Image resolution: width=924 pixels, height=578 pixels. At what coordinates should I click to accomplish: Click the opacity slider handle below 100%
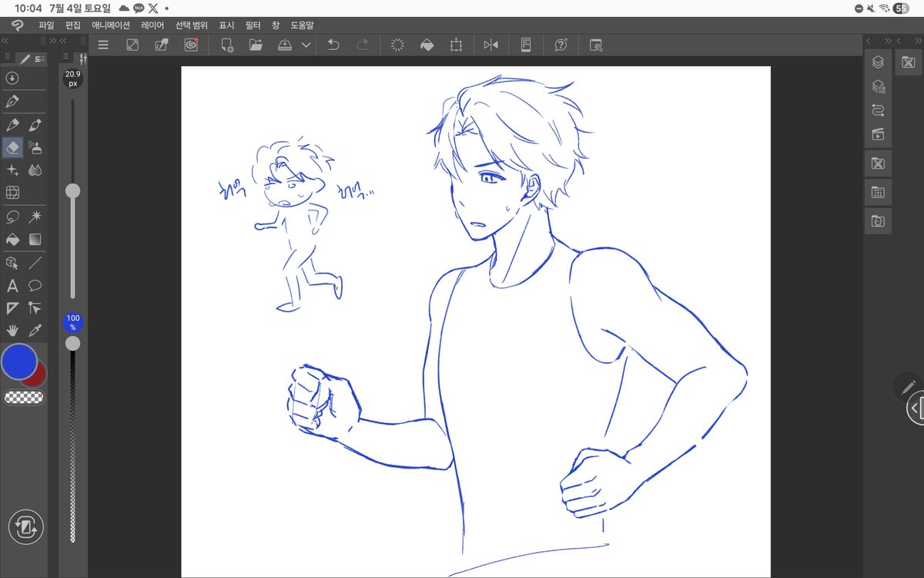73,343
